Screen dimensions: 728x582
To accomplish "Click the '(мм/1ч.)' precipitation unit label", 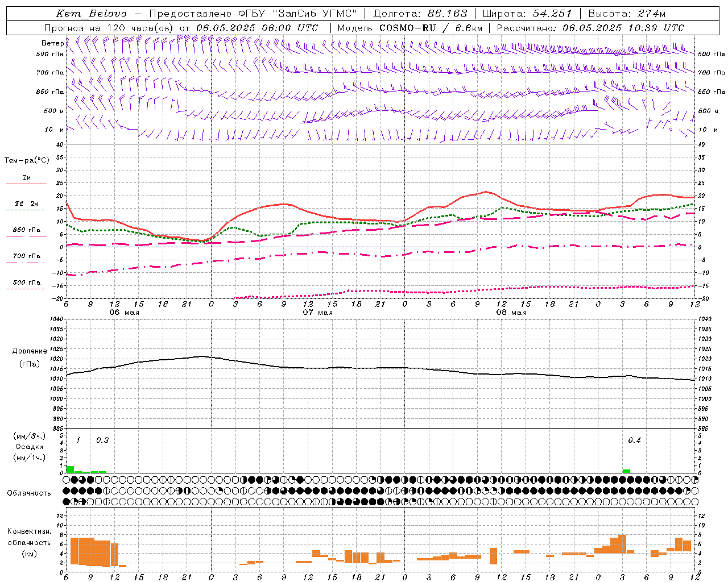I will [30, 458].
